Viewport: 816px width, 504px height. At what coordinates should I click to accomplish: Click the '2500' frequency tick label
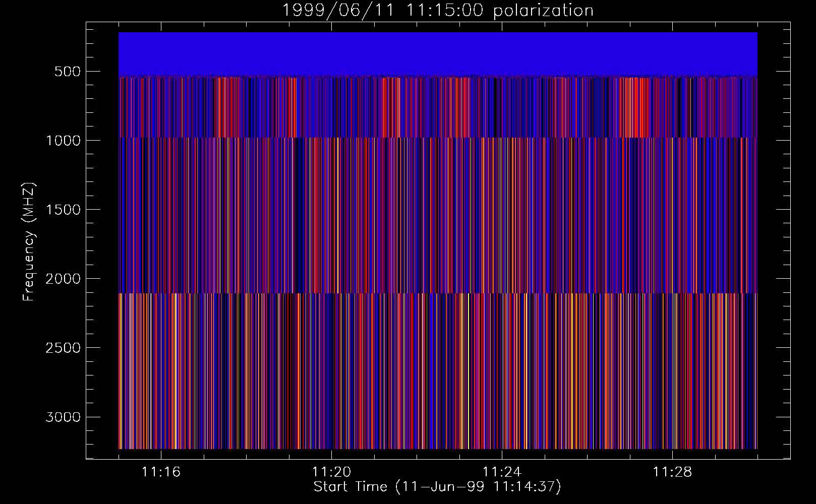[63, 348]
